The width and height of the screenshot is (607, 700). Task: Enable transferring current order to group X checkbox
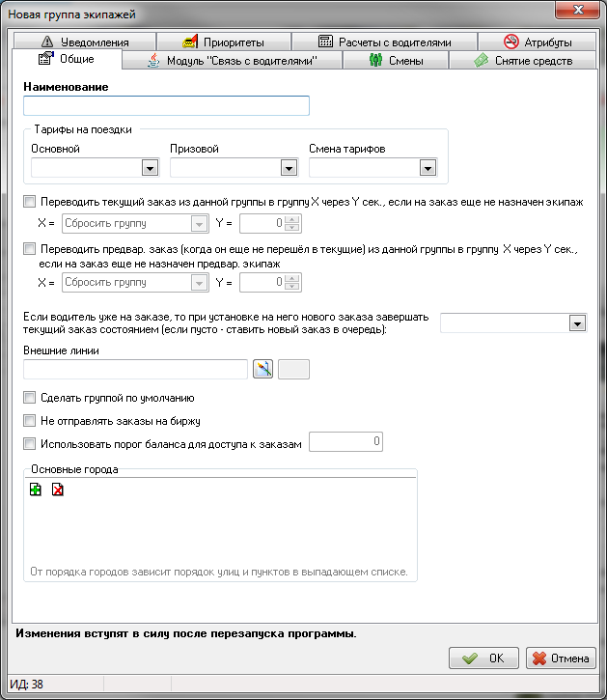click(30, 202)
